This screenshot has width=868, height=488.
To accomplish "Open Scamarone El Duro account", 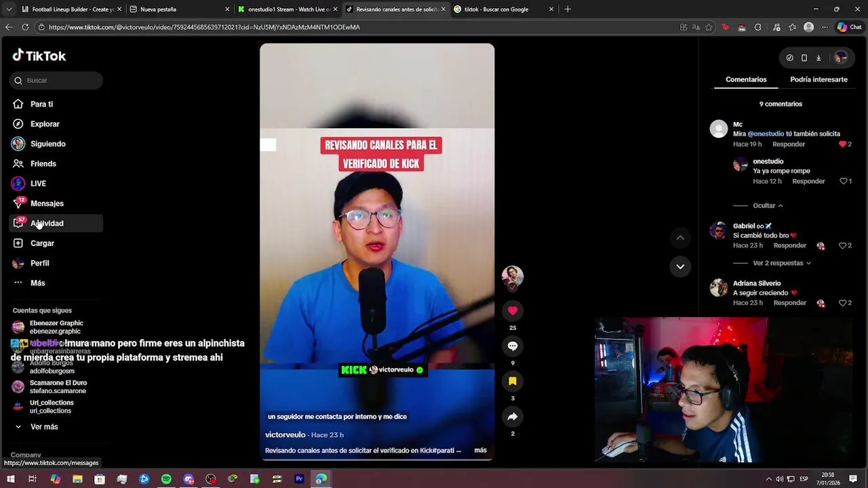I will (56, 387).
